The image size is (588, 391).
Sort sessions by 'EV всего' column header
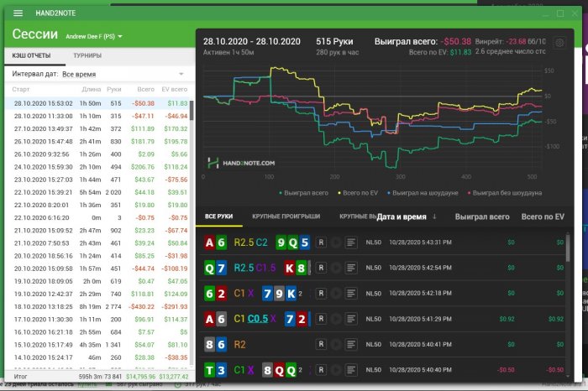pos(175,89)
